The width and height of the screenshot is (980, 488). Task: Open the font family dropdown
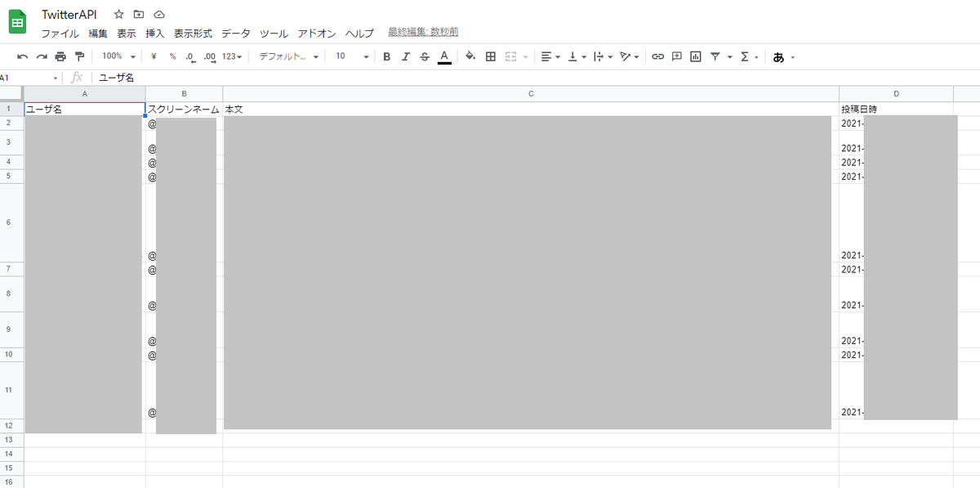288,56
